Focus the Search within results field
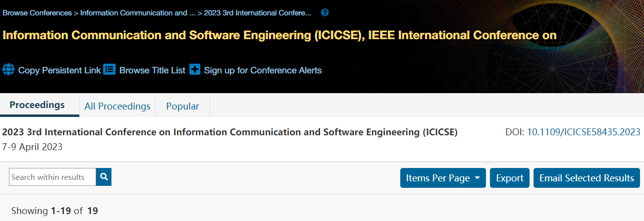The width and height of the screenshot is (644, 221). [x=53, y=177]
